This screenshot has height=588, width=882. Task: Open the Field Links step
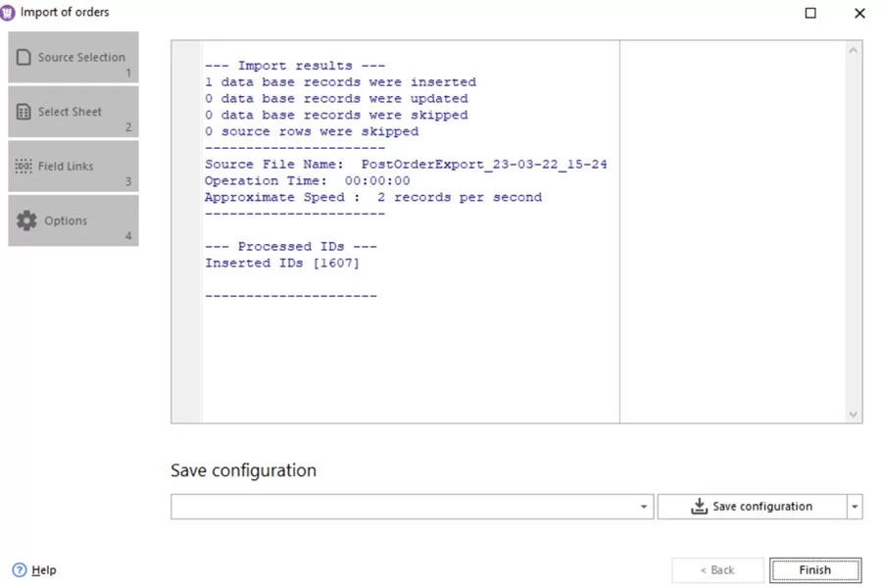point(73,165)
